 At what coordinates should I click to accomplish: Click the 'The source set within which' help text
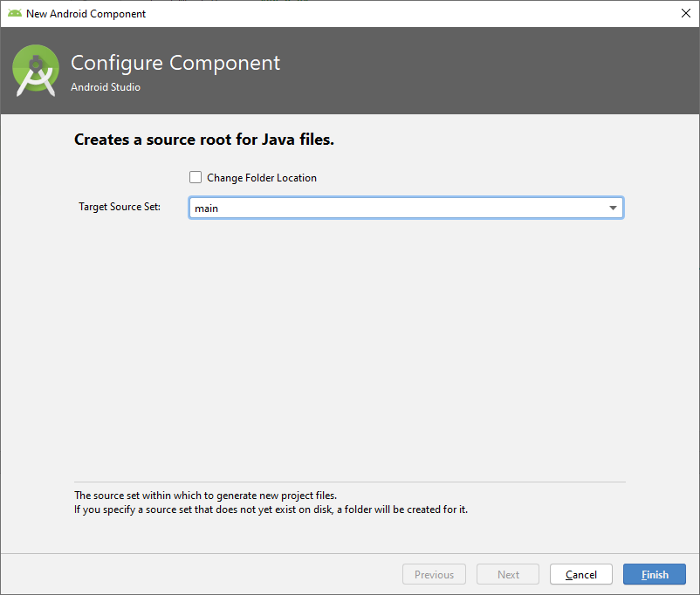pyautogui.click(x=205, y=496)
